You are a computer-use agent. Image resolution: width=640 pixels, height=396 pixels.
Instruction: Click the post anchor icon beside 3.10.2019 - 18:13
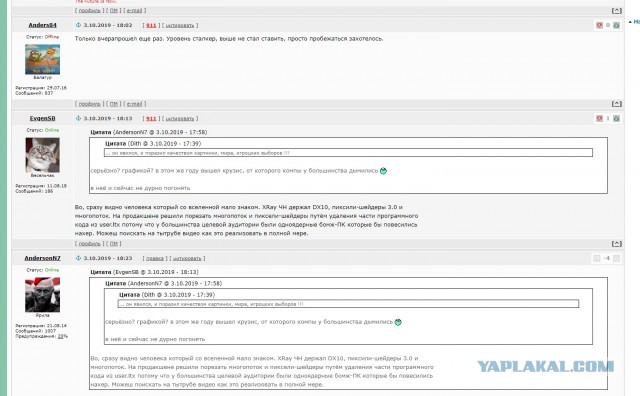(x=78, y=118)
